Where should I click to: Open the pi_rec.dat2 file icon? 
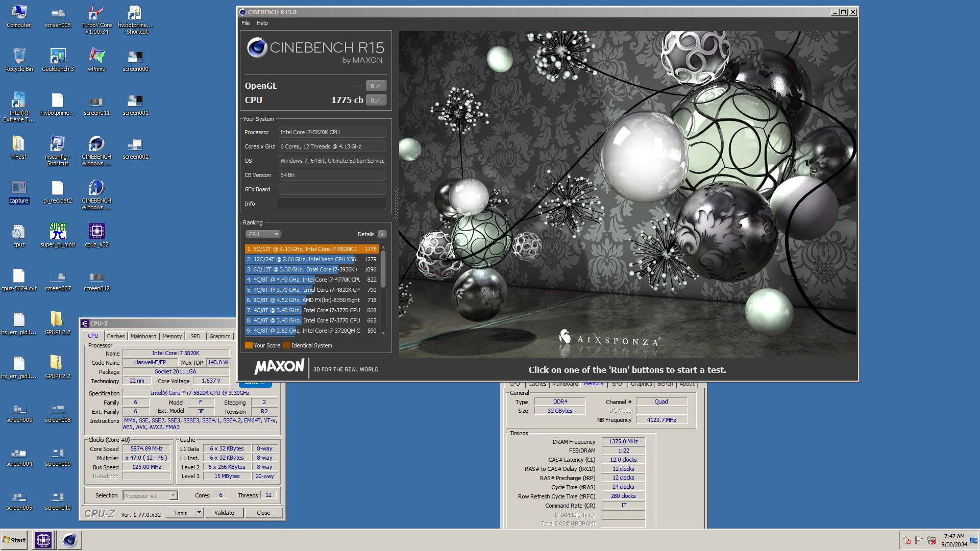[x=58, y=192]
